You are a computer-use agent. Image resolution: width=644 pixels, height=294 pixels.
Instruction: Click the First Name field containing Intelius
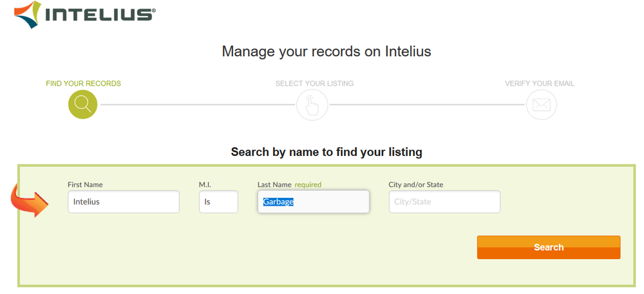[124, 202]
